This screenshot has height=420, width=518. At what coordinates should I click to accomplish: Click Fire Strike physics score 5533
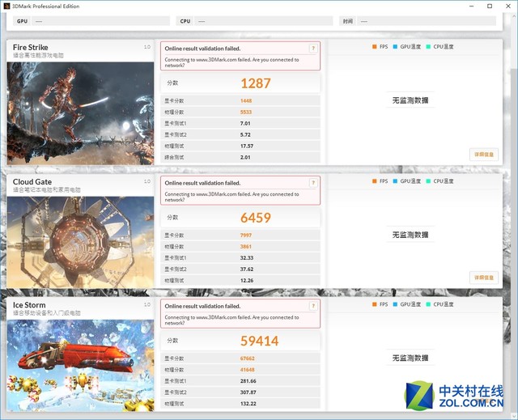tap(246, 112)
